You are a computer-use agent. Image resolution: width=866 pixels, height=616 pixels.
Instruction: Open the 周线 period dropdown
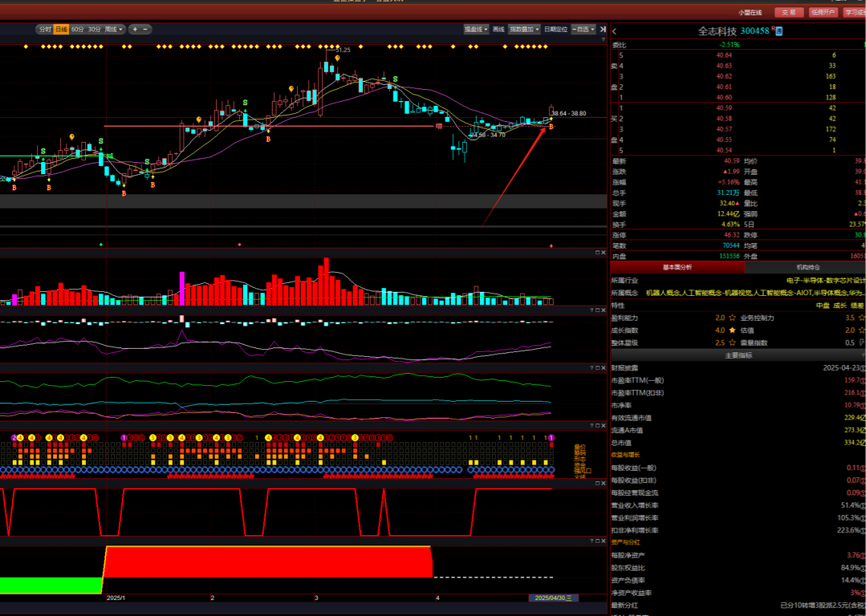coord(114,29)
